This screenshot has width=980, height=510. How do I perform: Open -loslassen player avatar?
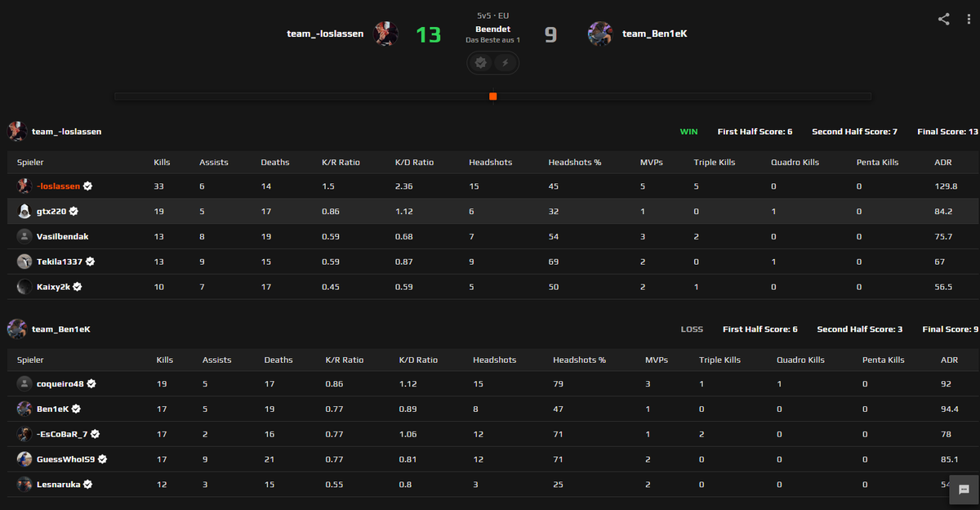[x=24, y=186]
